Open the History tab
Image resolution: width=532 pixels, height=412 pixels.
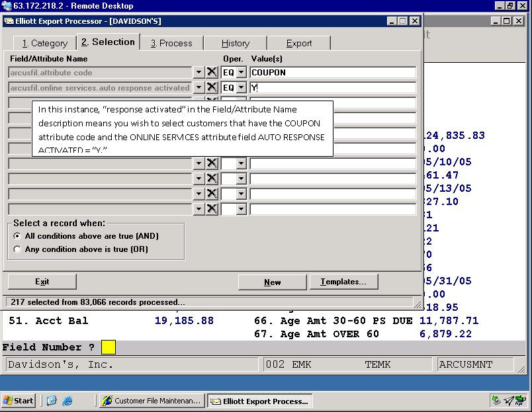click(235, 43)
